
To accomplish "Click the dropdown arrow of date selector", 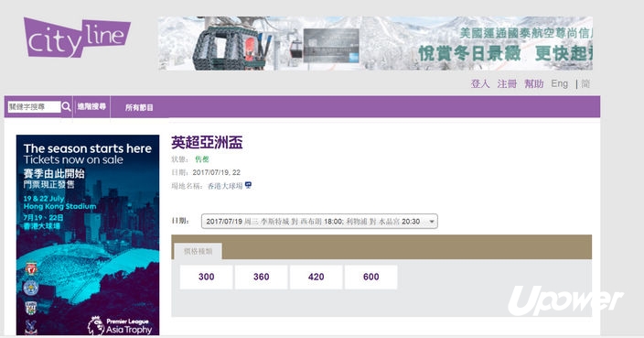I will click(432, 222).
